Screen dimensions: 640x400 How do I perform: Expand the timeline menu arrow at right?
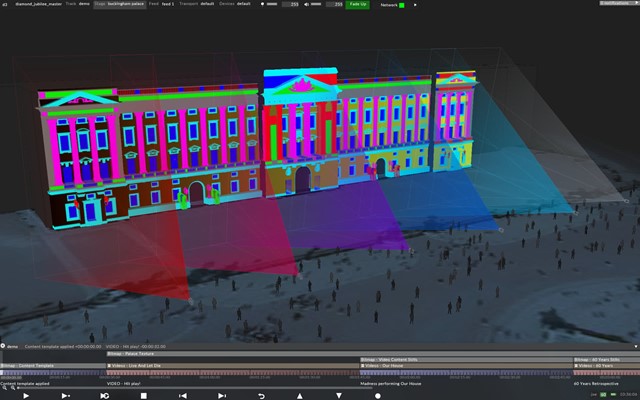pos(636,347)
